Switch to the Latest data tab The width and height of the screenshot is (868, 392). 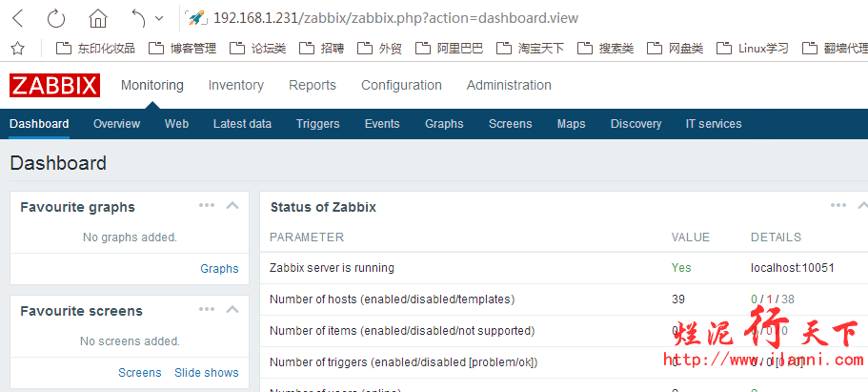(242, 124)
